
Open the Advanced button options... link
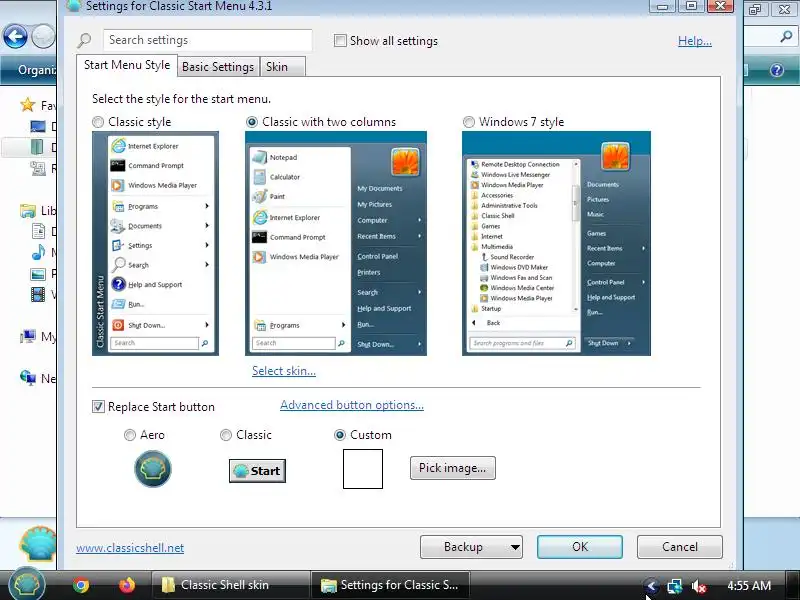click(352, 405)
